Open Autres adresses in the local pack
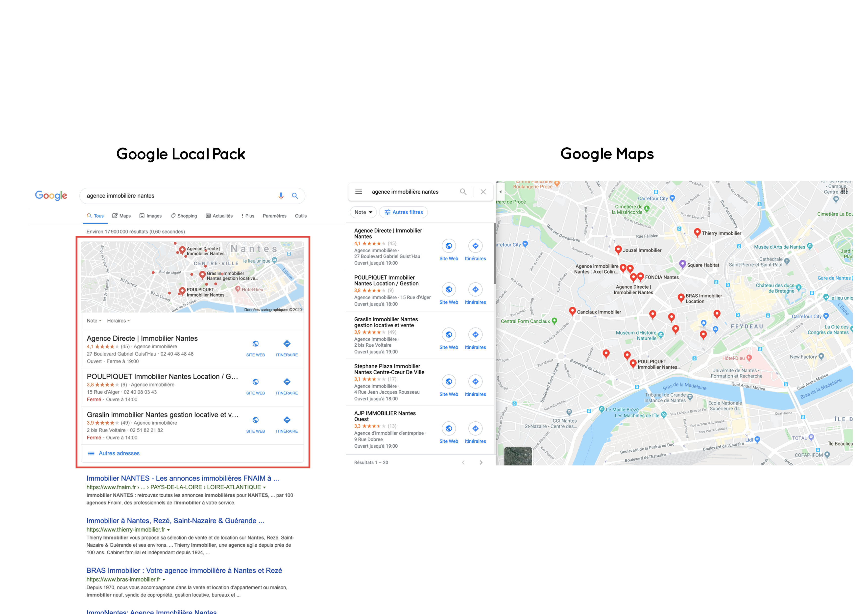The width and height of the screenshot is (868, 614). point(119,453)
